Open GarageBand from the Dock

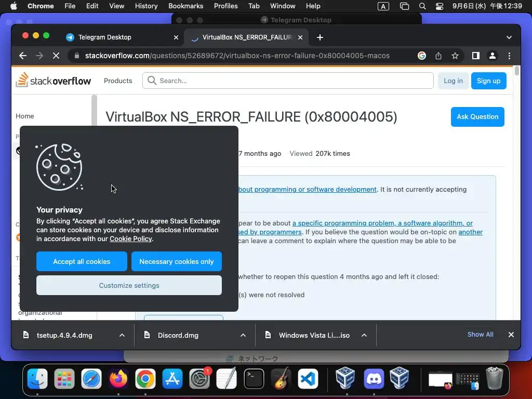(x=281, y=379)
